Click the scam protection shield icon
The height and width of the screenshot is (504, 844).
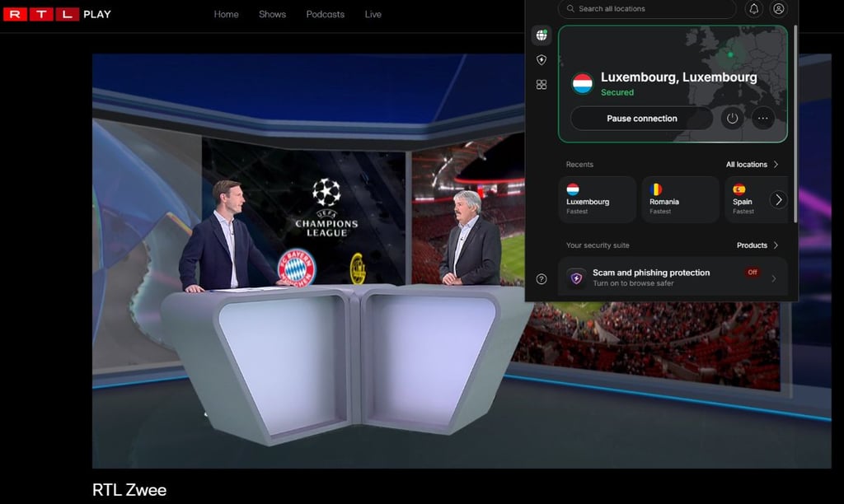576,278
